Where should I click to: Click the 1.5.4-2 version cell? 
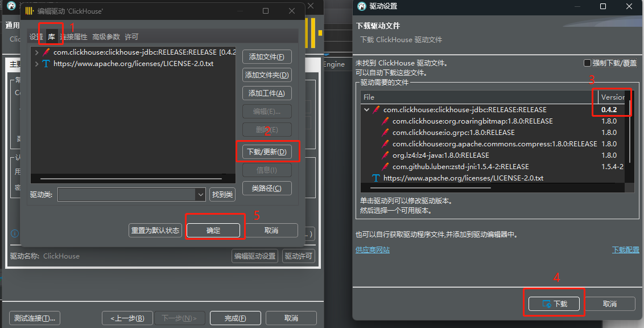click(612, 166)
